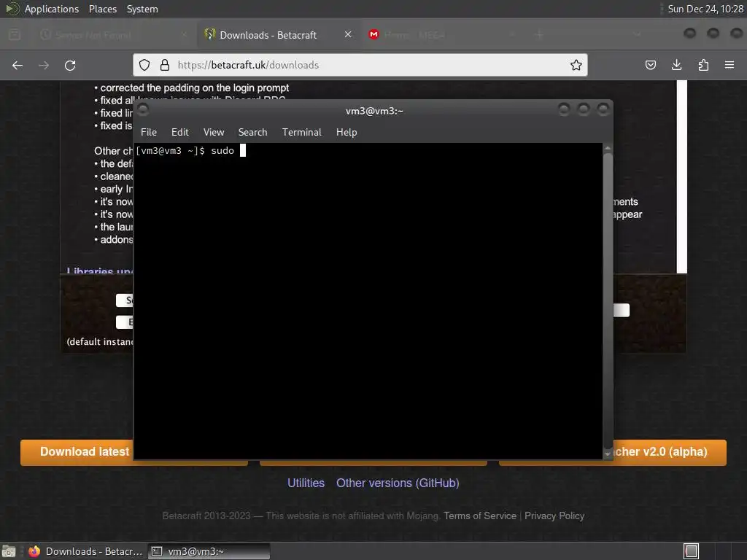Open the terminal Help menu

click(347, 132)
